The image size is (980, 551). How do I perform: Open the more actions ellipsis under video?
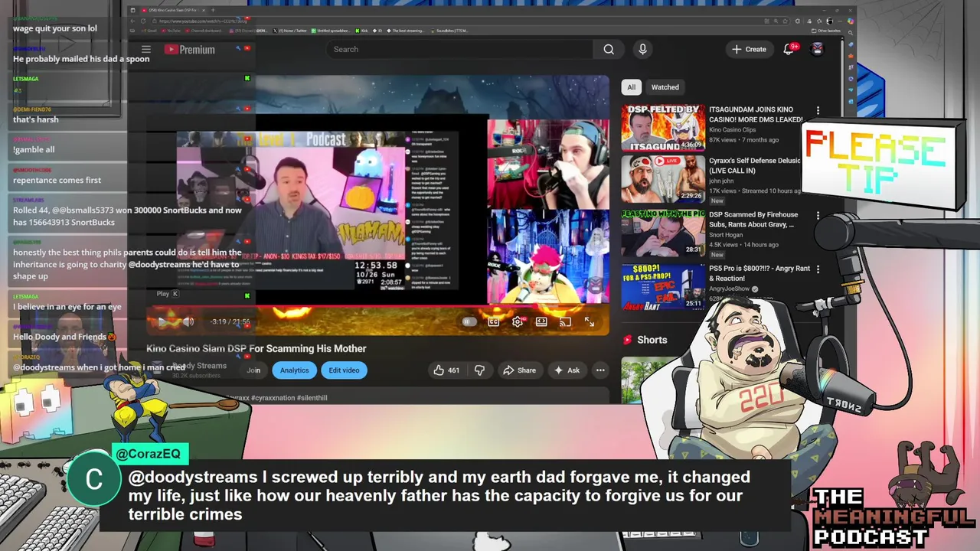(x=601, y=370)
